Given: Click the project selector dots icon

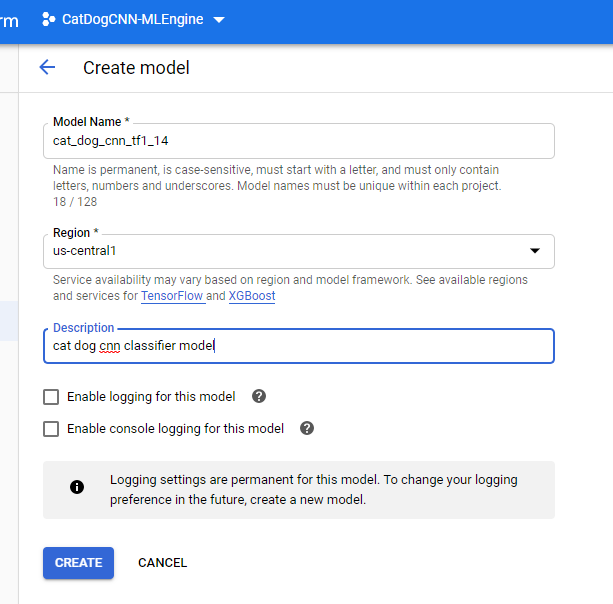Looking at the screenshot, I should (x=49, y=19).
